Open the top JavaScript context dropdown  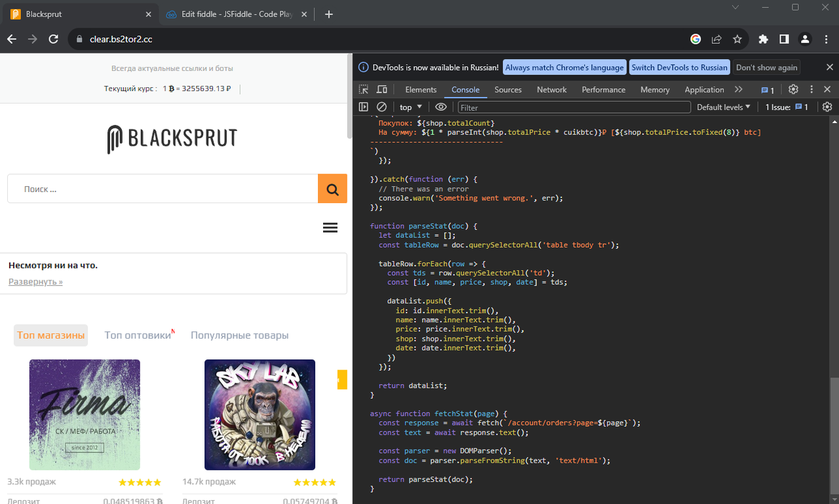tap(411, 107)
